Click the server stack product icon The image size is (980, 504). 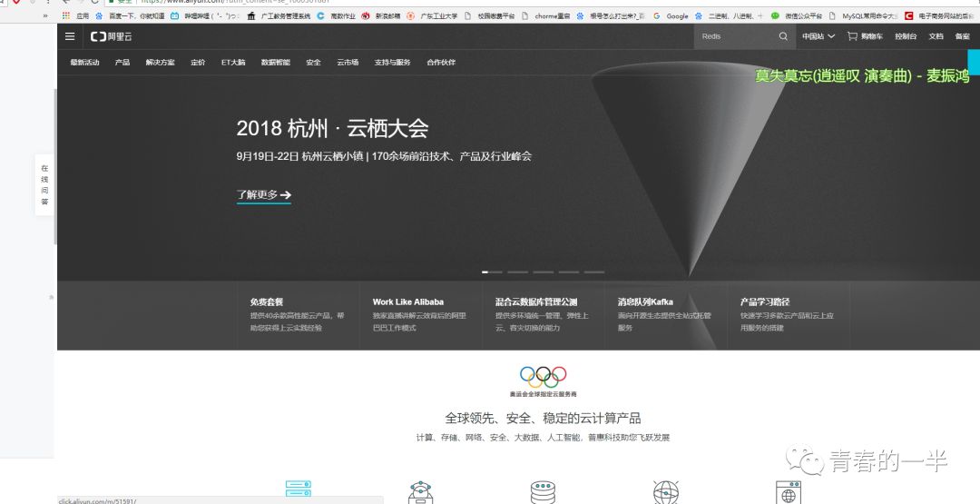(299, 489)
